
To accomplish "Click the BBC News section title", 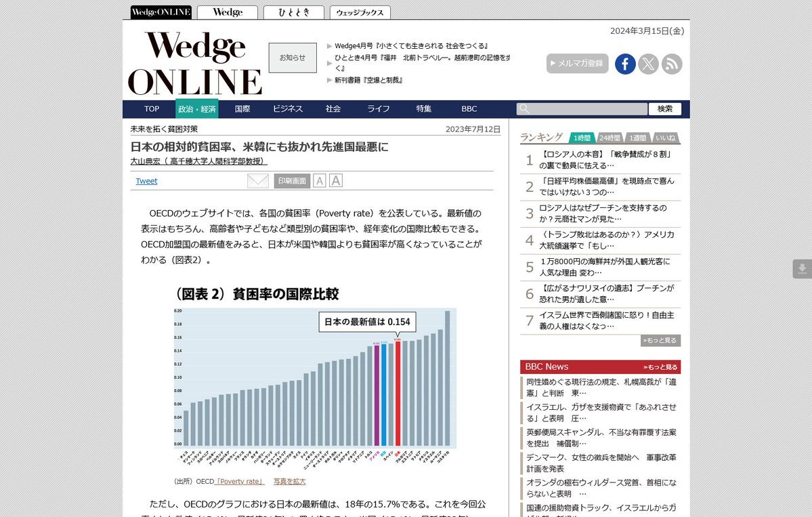I will (547, 367).
